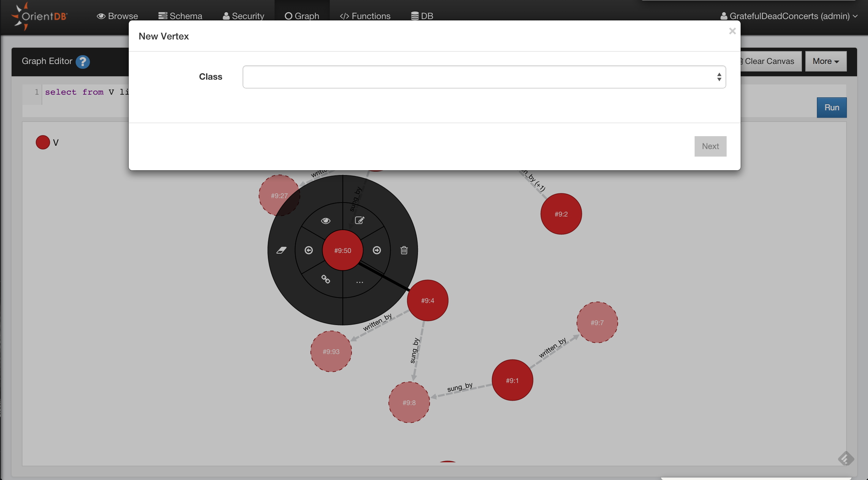Click the Run query button

(831, 107)
